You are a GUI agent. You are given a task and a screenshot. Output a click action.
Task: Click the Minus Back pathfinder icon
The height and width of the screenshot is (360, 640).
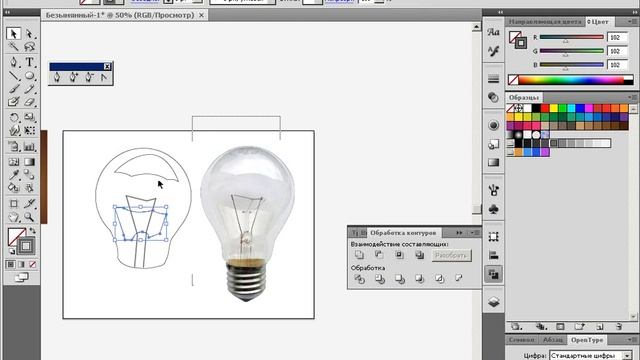pos(459,278)
